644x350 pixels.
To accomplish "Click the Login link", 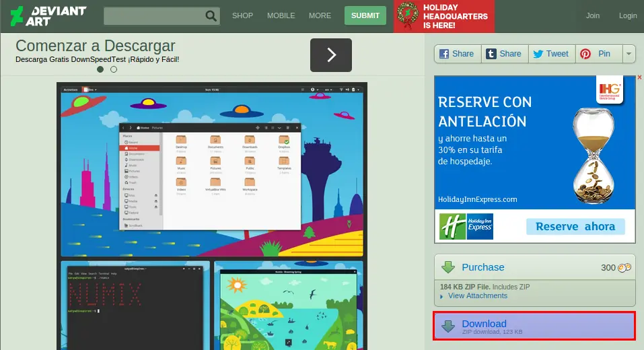I will point(628,15).
